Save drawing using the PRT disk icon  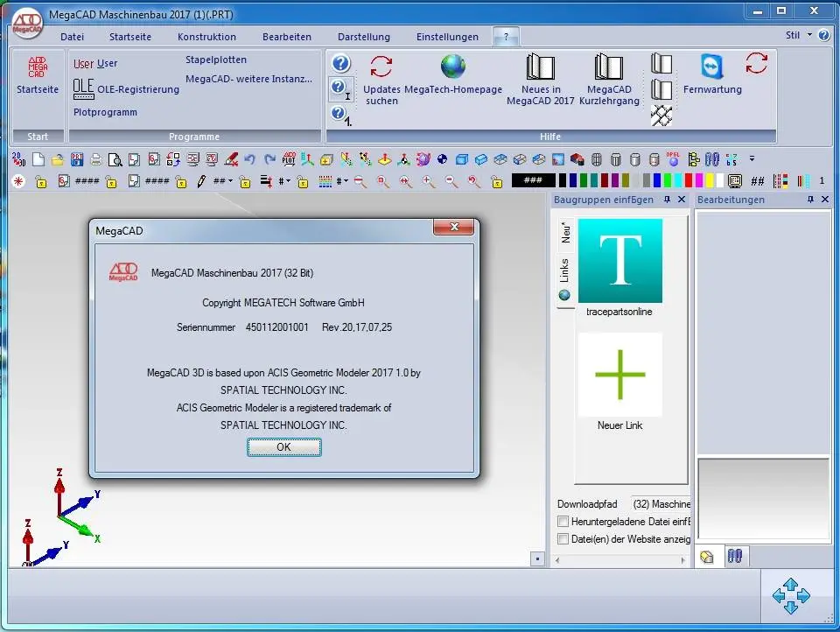[77, 159]
